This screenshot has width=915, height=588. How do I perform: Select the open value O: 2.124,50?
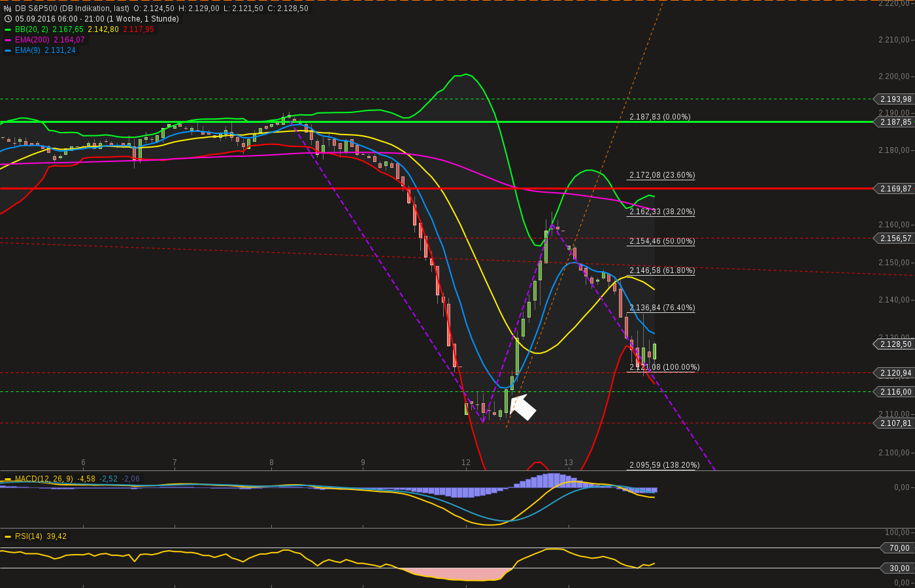pos(154,8)
